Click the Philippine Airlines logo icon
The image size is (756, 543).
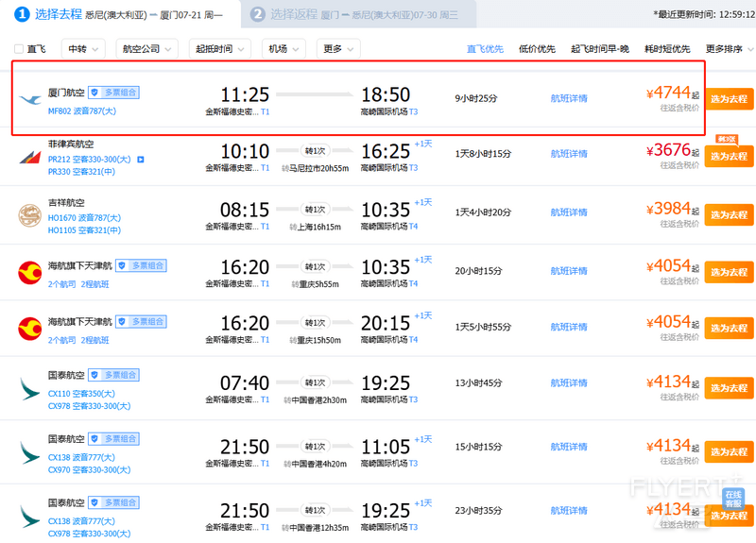(30, 157)
